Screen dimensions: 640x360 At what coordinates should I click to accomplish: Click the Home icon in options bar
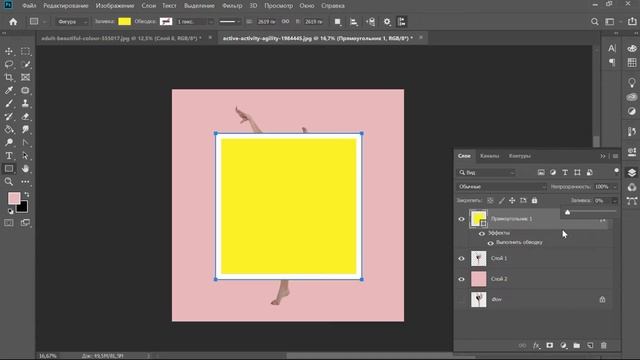[13, 22]
